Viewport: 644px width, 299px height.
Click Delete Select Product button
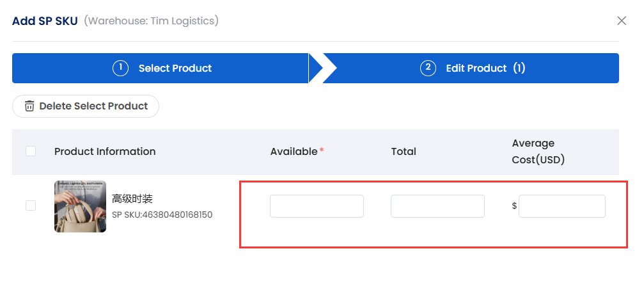tap(86, 106)
